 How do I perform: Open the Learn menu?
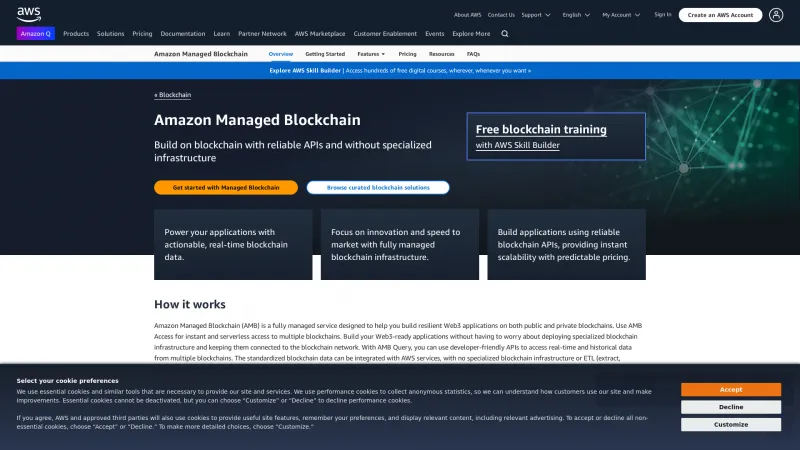[x=221, y=34]
